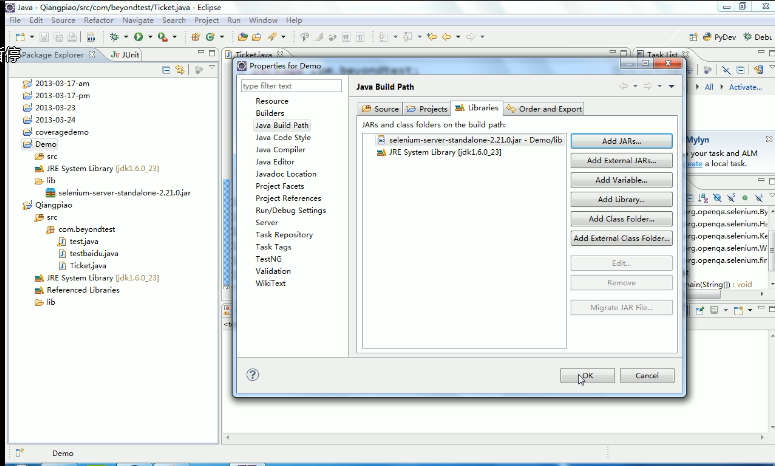
Task: Open the New Class dropdown arrow
Action: [221, 37]
